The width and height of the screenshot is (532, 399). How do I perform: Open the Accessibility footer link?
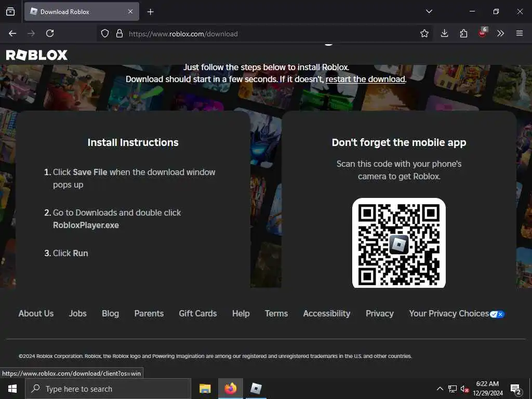(327, 313)
